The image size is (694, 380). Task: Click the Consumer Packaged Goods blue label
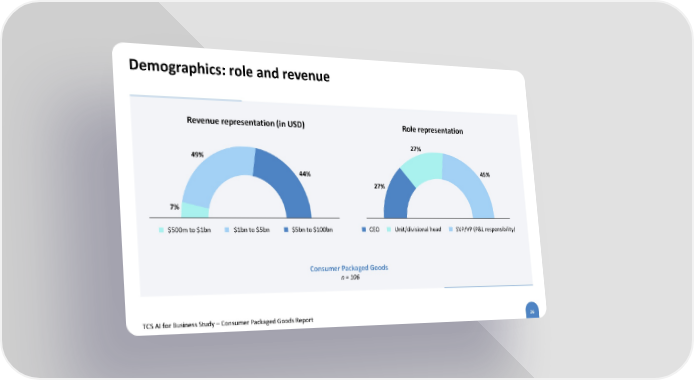349,268
